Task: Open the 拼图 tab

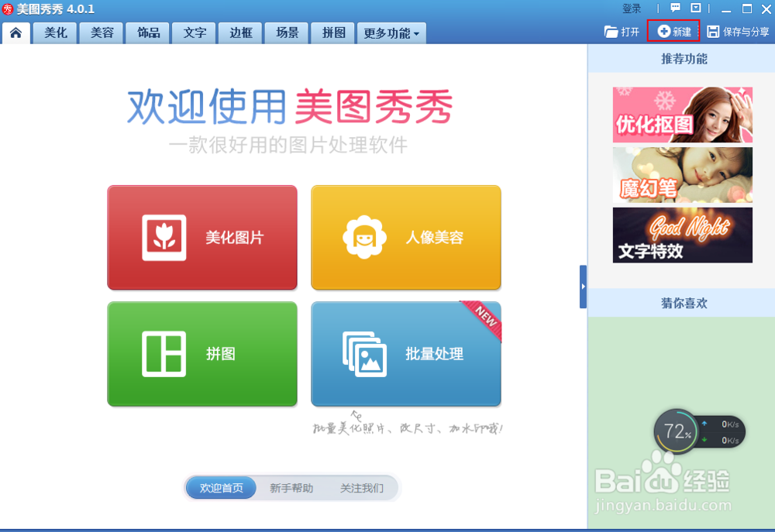Action: click(x=333, y=33)
